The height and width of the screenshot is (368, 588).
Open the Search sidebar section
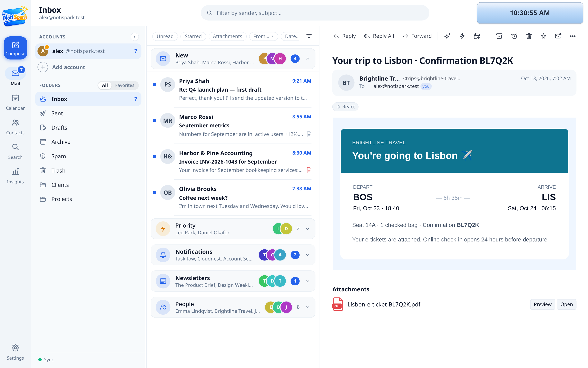click(15, 151)
